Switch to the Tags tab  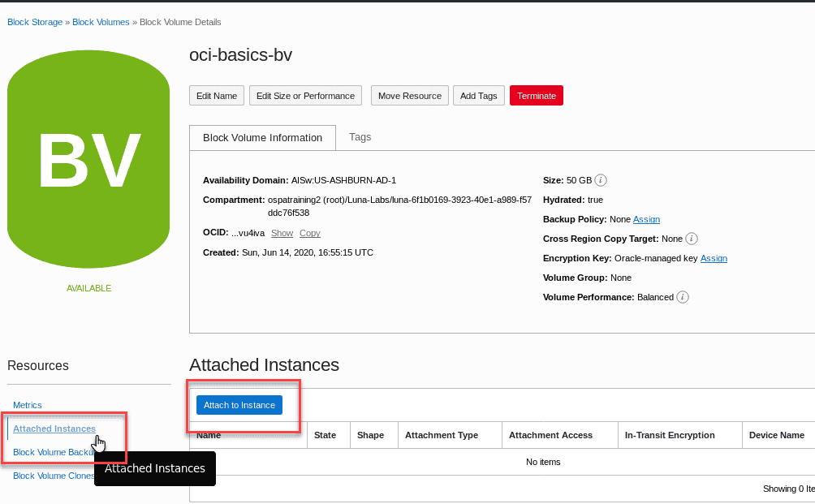coord(360,137)
